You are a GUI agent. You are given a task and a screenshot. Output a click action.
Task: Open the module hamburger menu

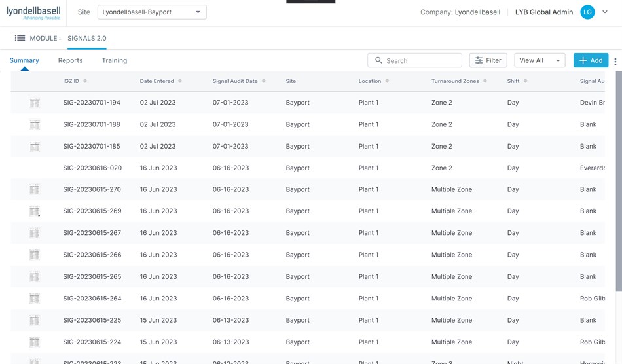click(x=20, y=38)
